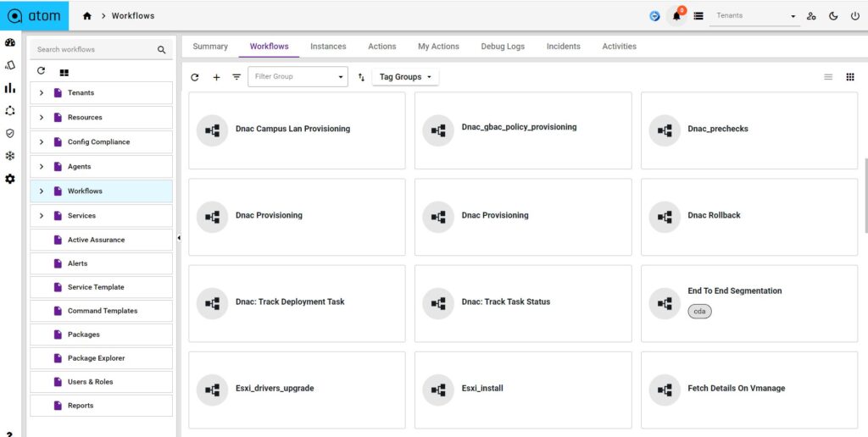The image size is (868, 437).
Task: Collapse the left navigation panel arrow
Action: pyautogui.click(x=179, y=238)
